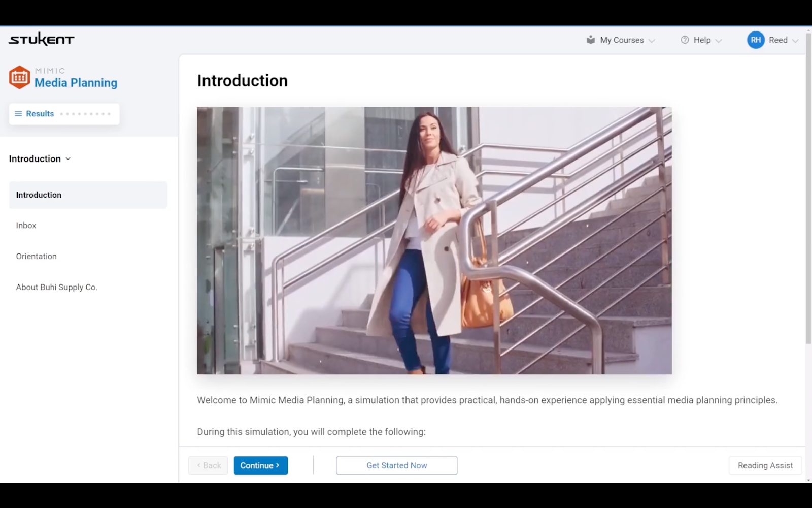Click the Continue button
The image size is (812, 508).
tap(261, 465)
